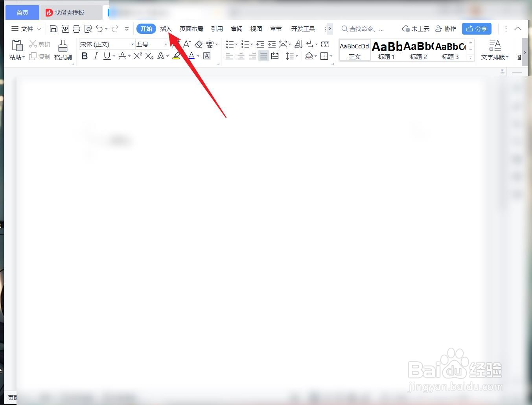Click the 未上云 cloud status button

[416, 29]
